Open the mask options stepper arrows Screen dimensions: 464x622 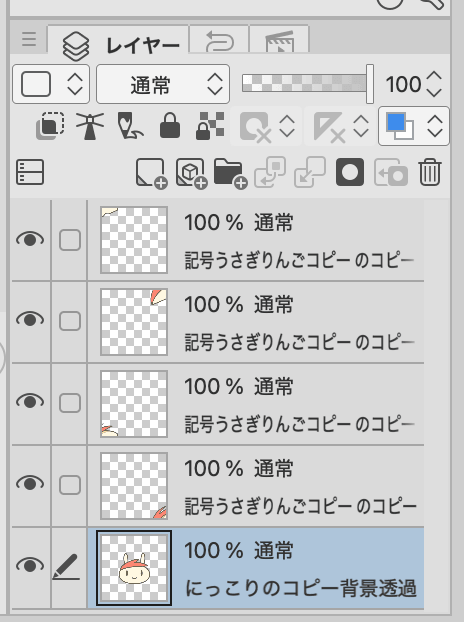[287, 126]
